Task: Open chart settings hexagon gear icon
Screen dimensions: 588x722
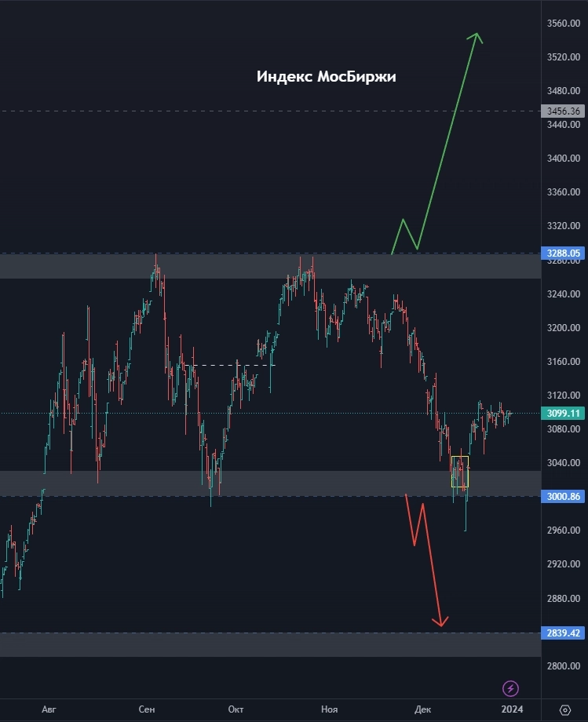Action: [x=565, y=709]
